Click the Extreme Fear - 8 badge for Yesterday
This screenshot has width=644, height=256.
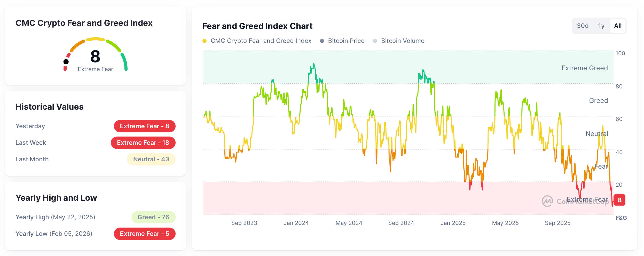pos(144,126)
